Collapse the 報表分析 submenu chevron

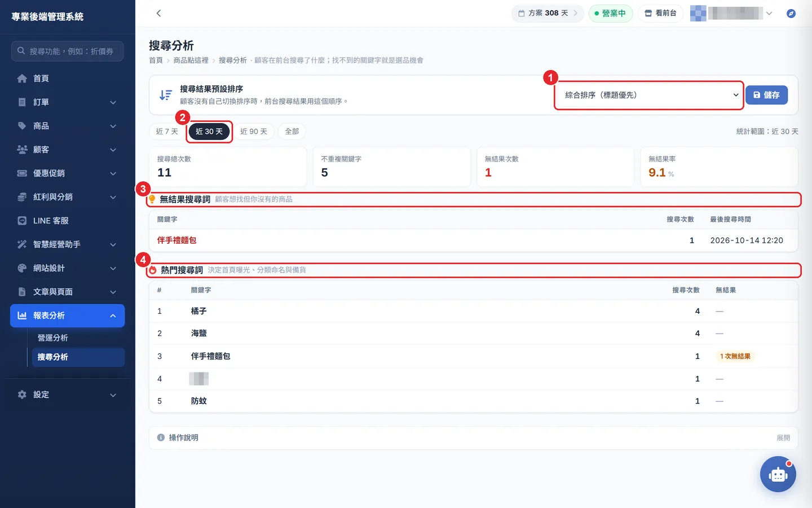coord(113,316)
